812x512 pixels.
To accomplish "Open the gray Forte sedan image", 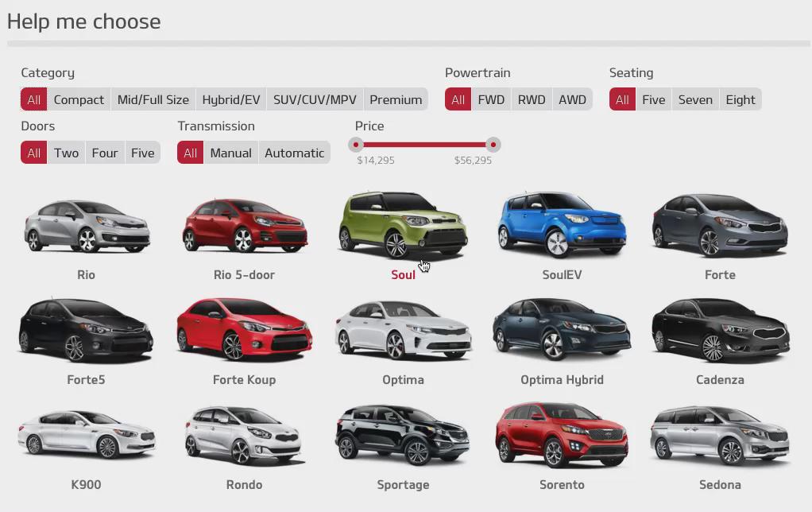I will (x=720, y=226).
